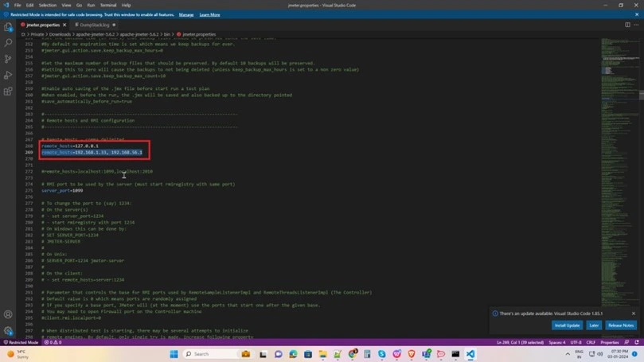This screenshot has width=644, height=362.
Task: Open Run and Debug view
Action: tap(8, 75)
